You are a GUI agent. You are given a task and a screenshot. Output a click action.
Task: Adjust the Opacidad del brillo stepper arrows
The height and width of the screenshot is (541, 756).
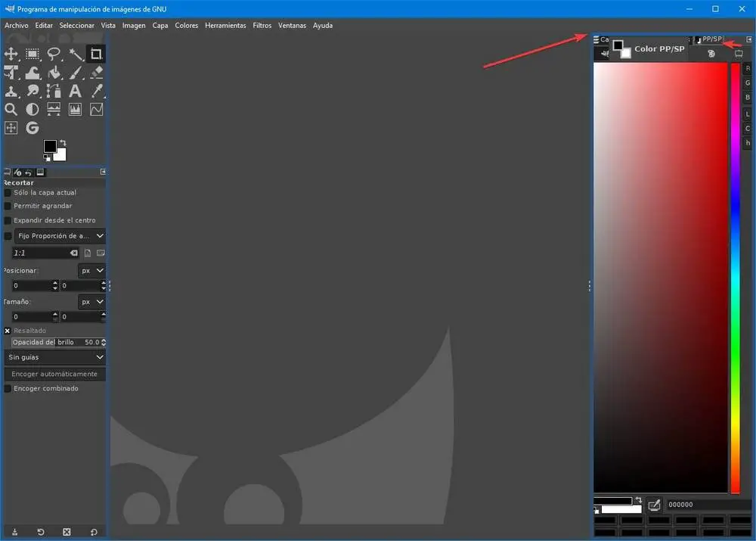point(103,342)
